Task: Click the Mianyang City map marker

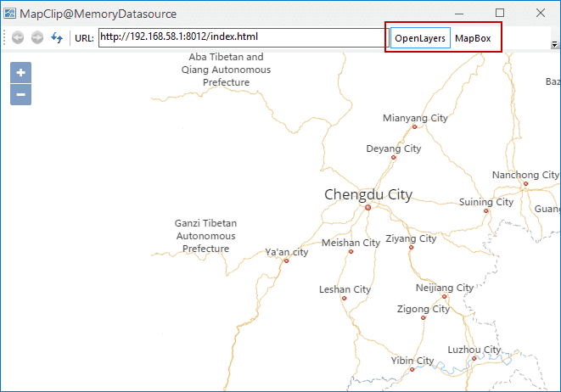Action: (415, 127)
